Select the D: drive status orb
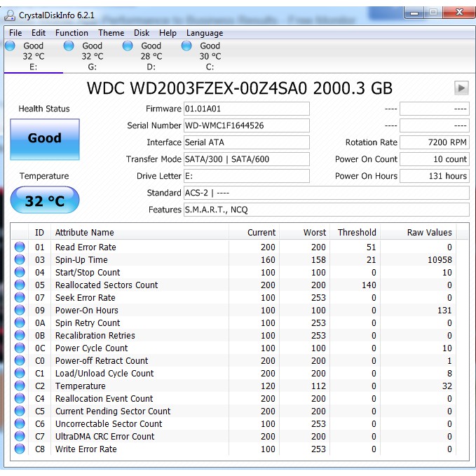The image size is (476, 476). [128, 46]
